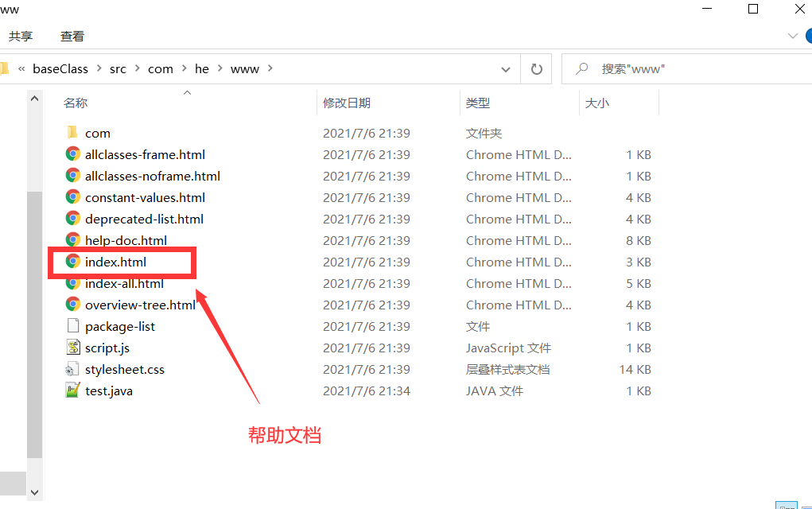
Task: Click the 文件夹 type cell
Action: click(484, 133)
